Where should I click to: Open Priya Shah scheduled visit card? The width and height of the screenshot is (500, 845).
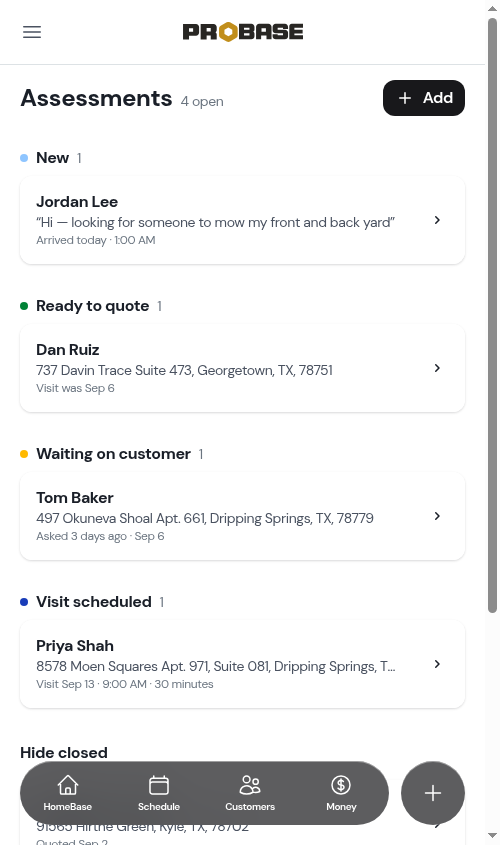point(242,664)
